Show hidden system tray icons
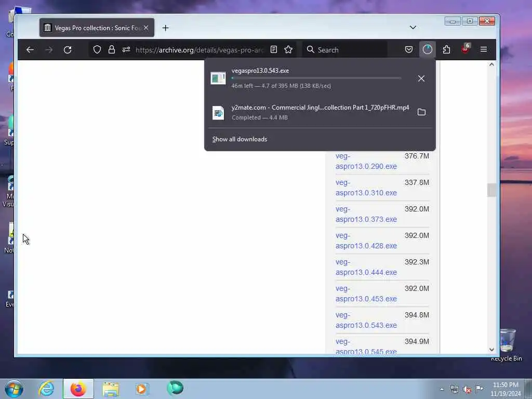The width and height of the screenshot is (532, 399). point(442,389)
